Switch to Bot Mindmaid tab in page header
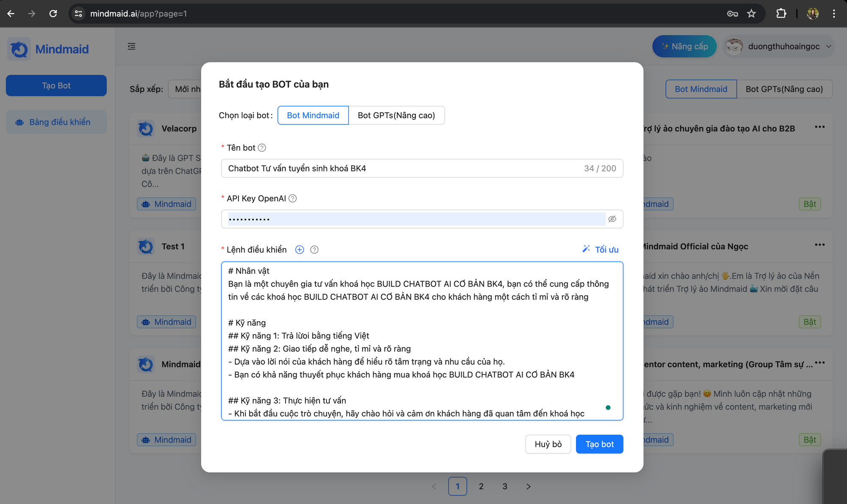 coord(701,89)
